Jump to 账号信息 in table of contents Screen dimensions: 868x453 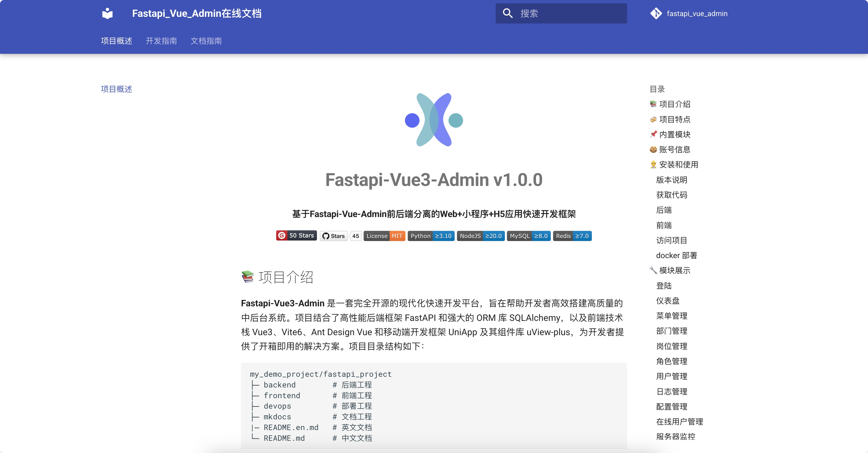670,149
